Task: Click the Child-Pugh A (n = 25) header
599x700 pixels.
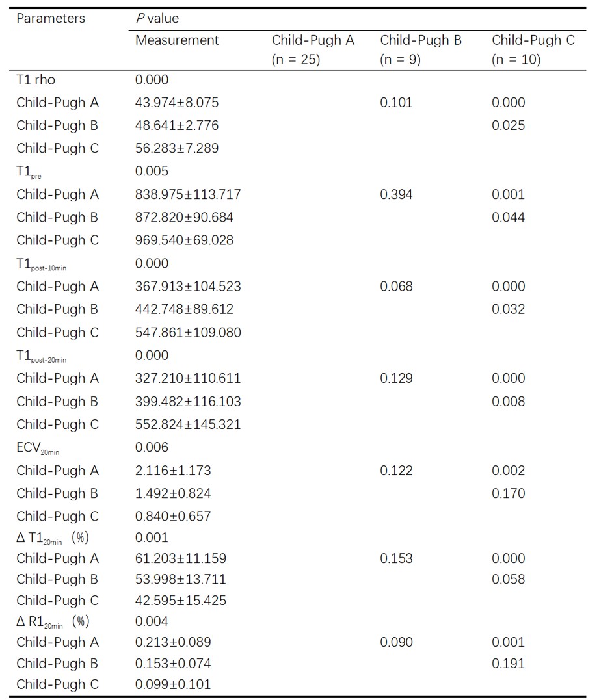Action: point(313,50)
